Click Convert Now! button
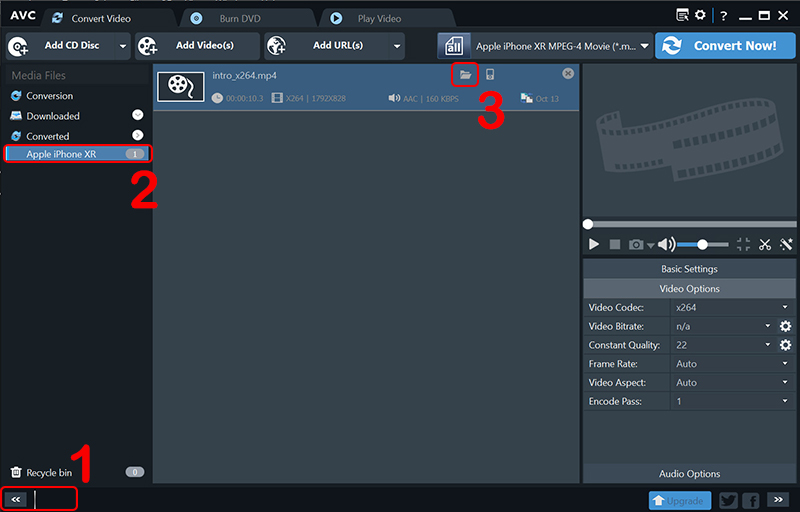This screenshot has width=800, height=512. pos(725,46)
